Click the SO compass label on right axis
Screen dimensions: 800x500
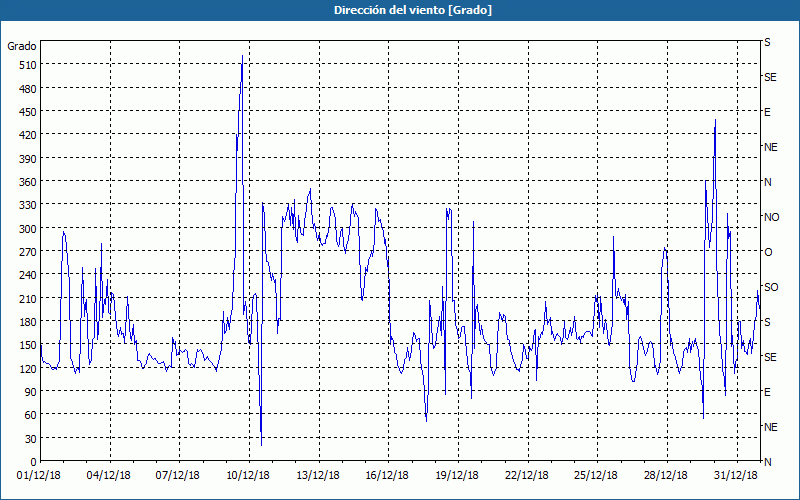point(771,287)
